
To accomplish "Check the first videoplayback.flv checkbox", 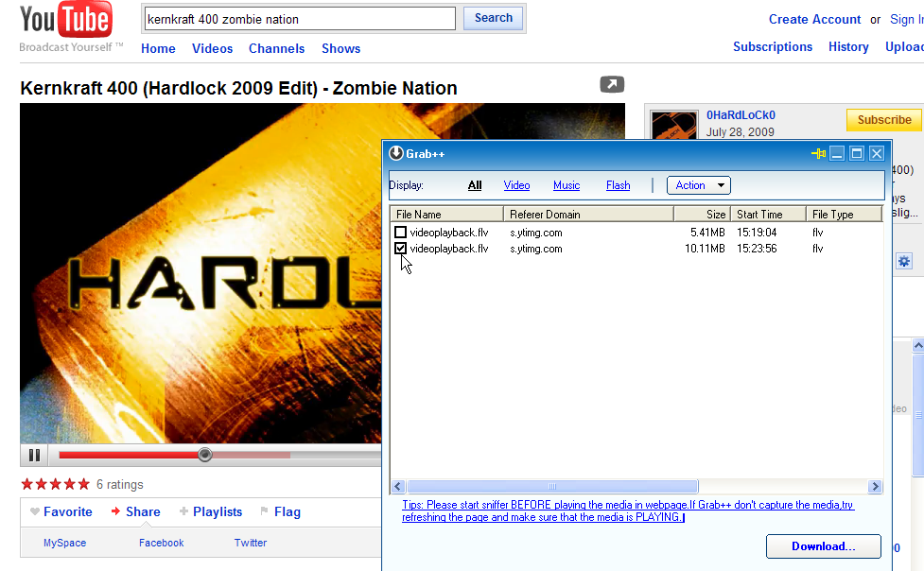I will coord(401,233).
